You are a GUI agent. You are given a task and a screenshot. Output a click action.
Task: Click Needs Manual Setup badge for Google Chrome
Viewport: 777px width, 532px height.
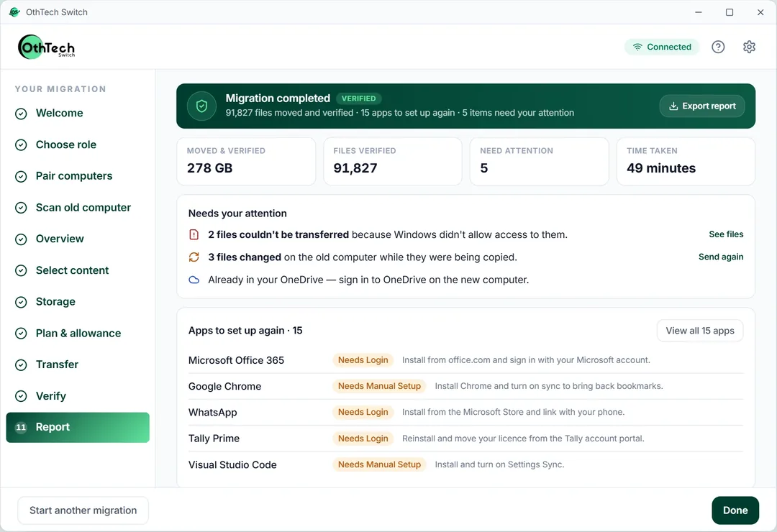coord(380,386)
